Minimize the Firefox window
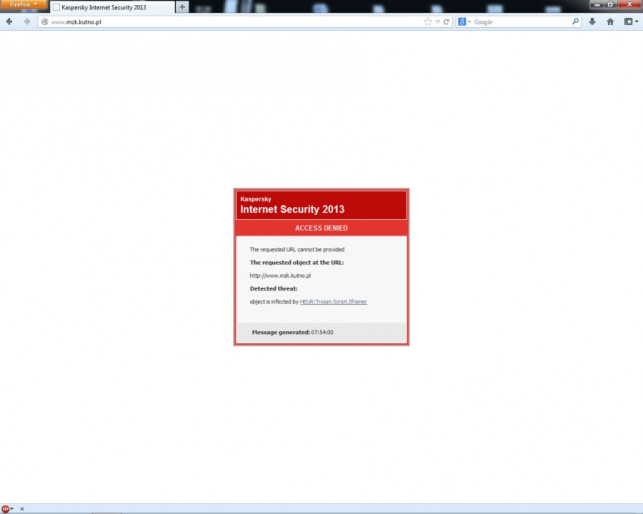This screenshot has width=643, height=514. (597, 4)
